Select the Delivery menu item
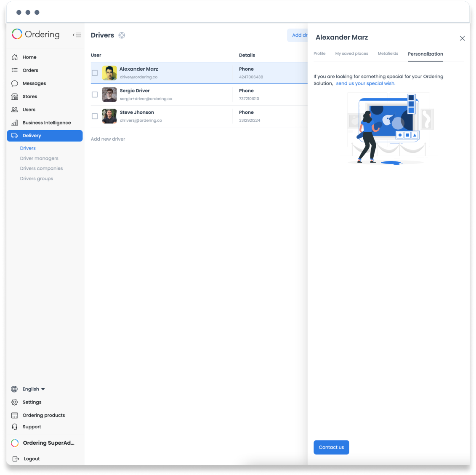 [45, 136]
